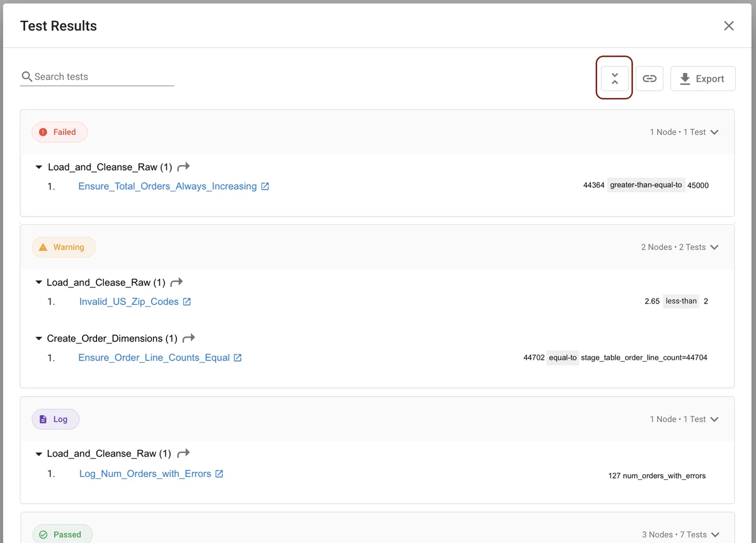Viewport: 756px width, 543px height.
Task: Toggle the Passed section chevron
Action: [x=714, y=535]
